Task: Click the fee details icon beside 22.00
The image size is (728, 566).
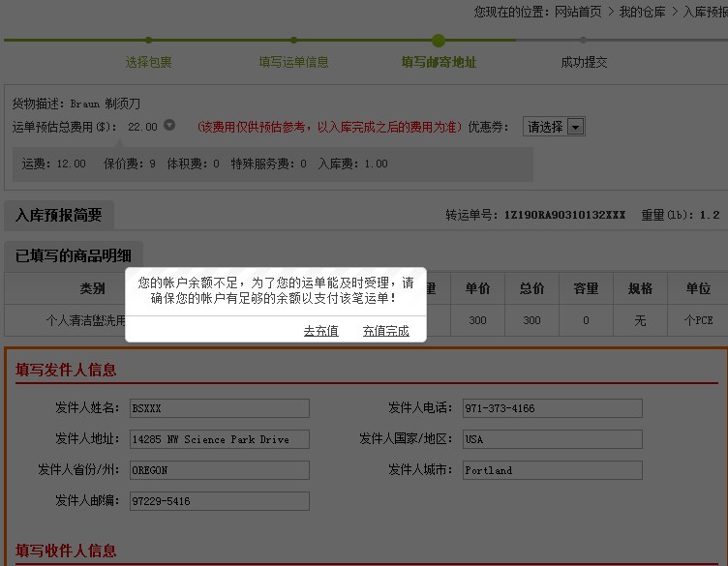Action: pyautogui.click(x=169, y=125)
